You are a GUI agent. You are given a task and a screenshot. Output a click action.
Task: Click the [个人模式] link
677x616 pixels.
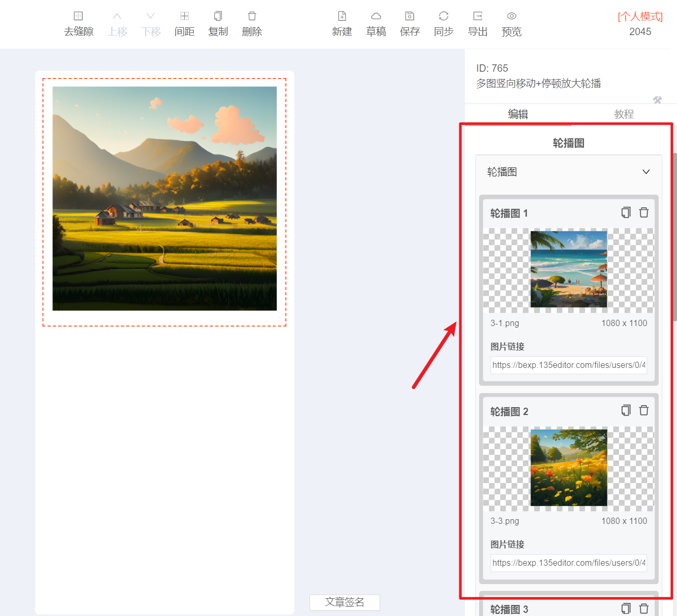pyautogui.click(x=640, y=17)
